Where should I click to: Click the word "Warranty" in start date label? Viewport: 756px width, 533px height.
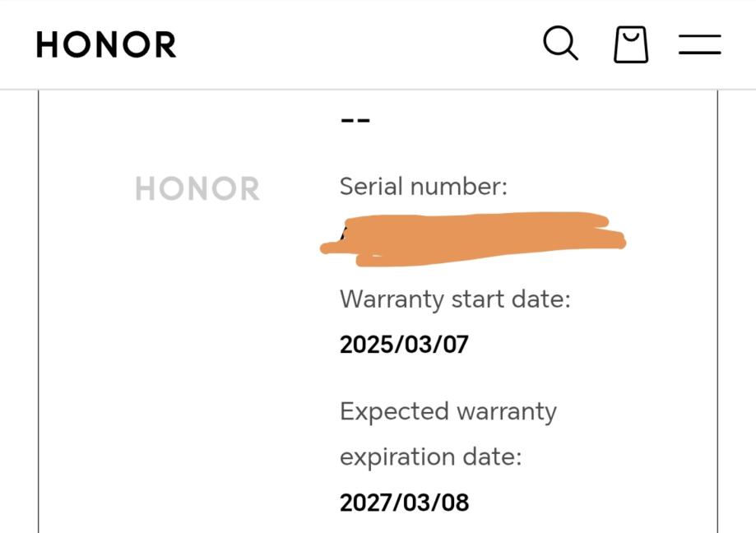[392, 299]
